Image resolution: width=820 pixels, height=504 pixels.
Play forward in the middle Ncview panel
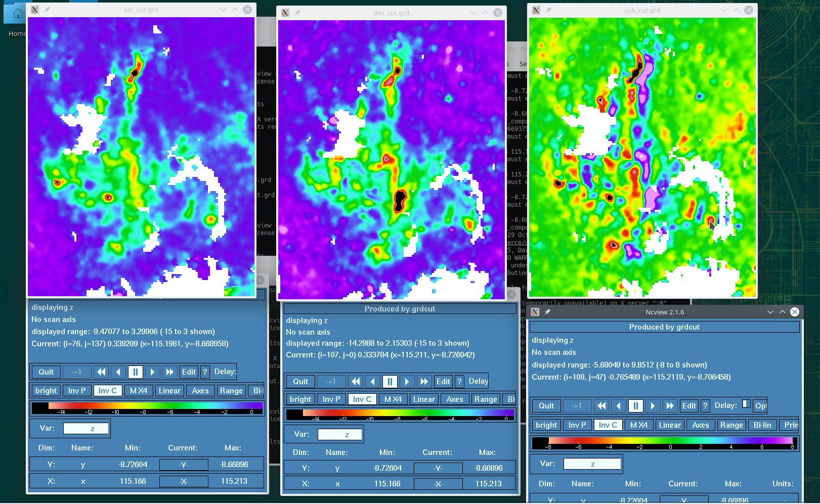point(407,382)
